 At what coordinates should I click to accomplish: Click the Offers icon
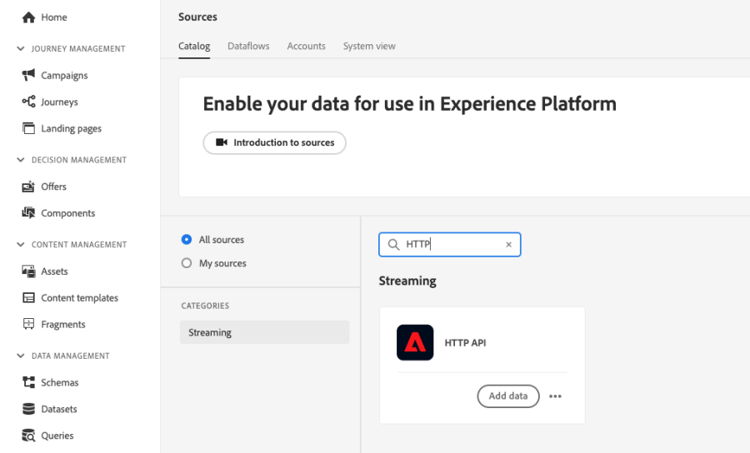[x=29, y=186]
